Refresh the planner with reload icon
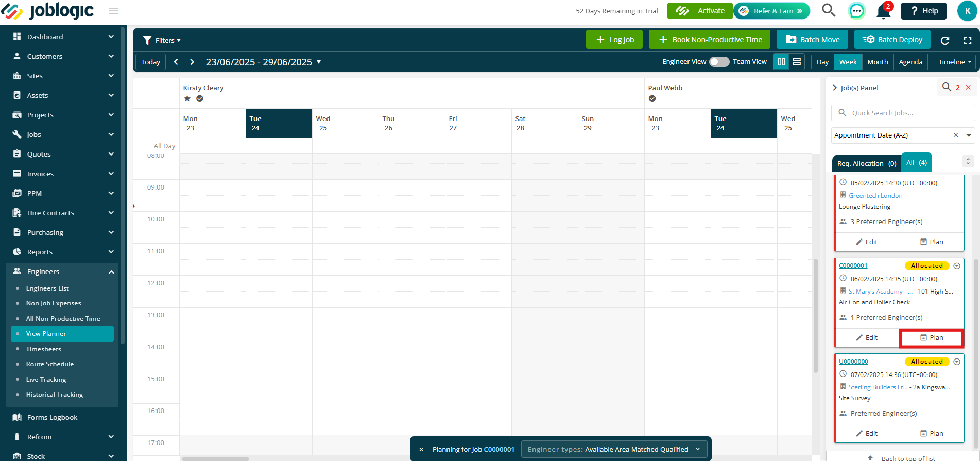Viewport: 980px width, 461px height. [x=945, y=40]
